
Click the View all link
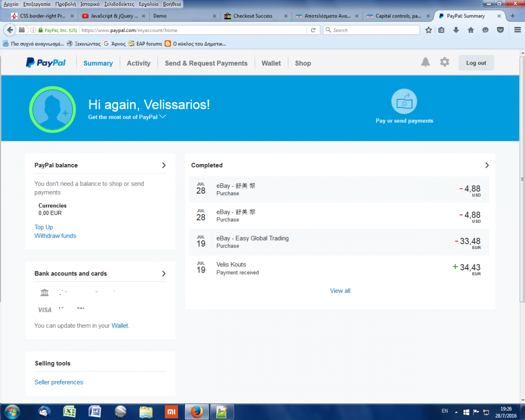click(x=340, y=290)
